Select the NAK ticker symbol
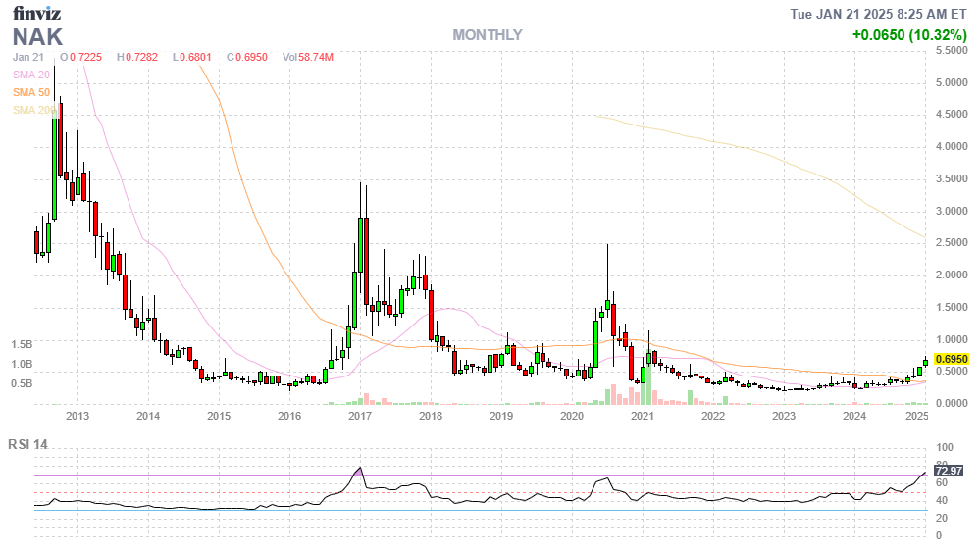This screenshot has width=980, height=551. pyautogui.click(x=37, y=37)
